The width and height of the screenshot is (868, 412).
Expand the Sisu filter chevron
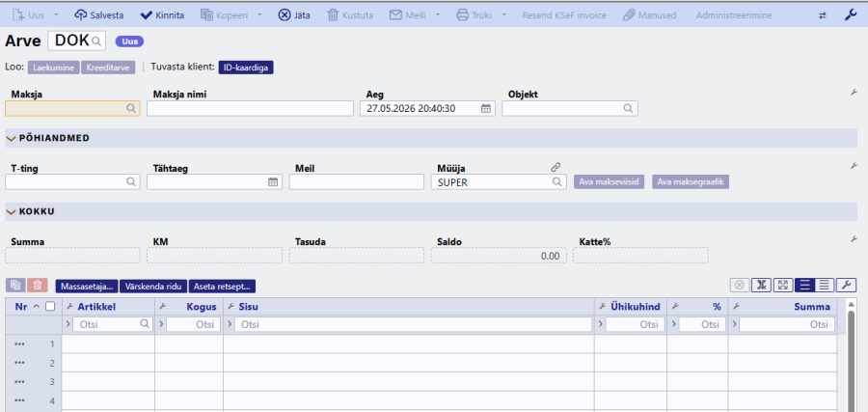click(230, 324)
